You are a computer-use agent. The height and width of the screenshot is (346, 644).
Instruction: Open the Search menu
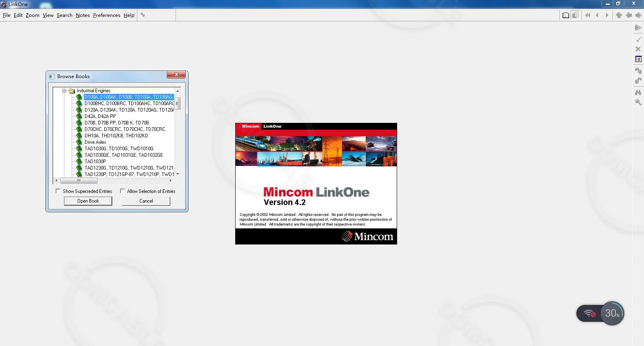(64, 15)
